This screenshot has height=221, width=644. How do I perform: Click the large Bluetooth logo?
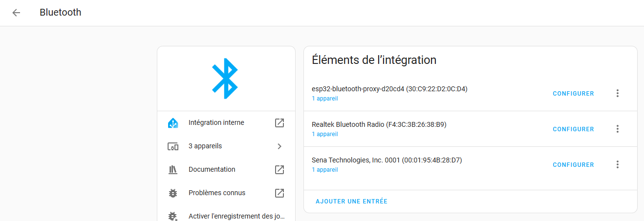(x=225, y=79)
